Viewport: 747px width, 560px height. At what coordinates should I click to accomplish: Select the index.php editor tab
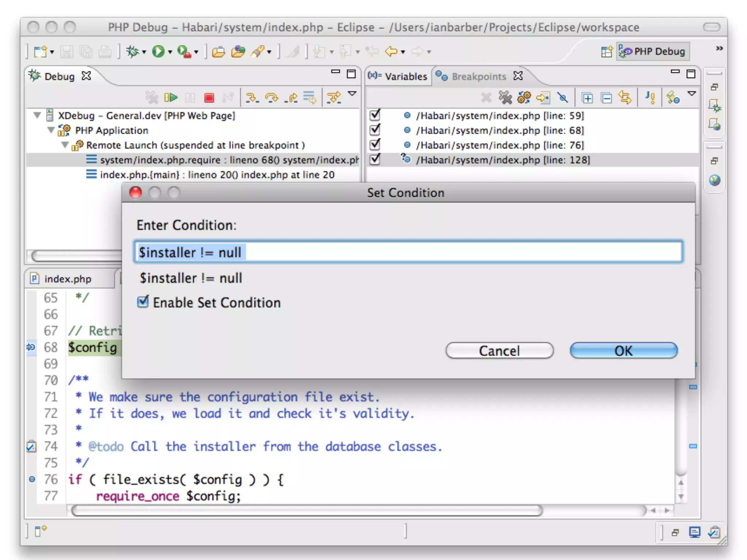point(67,279)
